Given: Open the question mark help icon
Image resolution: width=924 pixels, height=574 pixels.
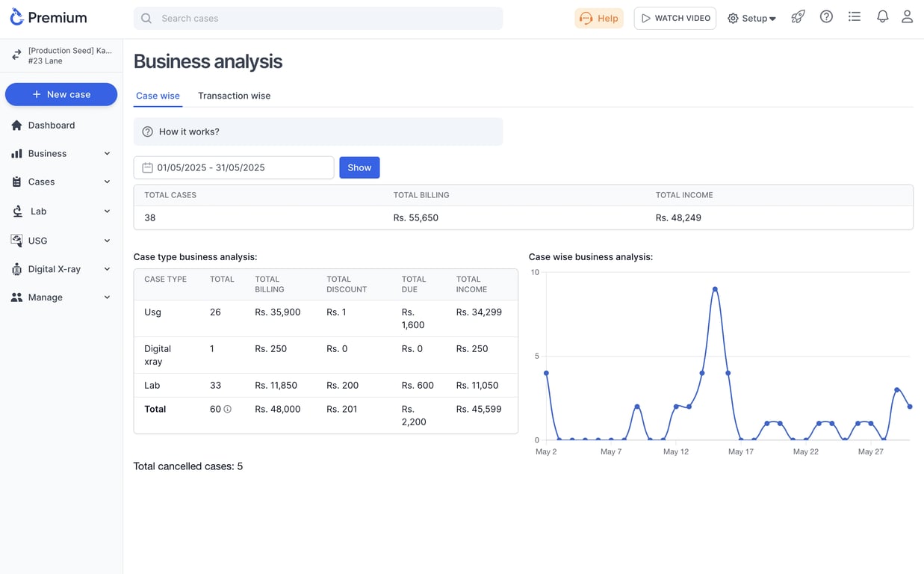Looking at the screenshot, I should point(826,16).
